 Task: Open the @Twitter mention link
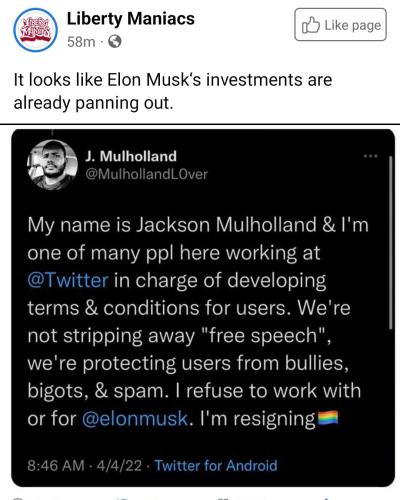68,280
